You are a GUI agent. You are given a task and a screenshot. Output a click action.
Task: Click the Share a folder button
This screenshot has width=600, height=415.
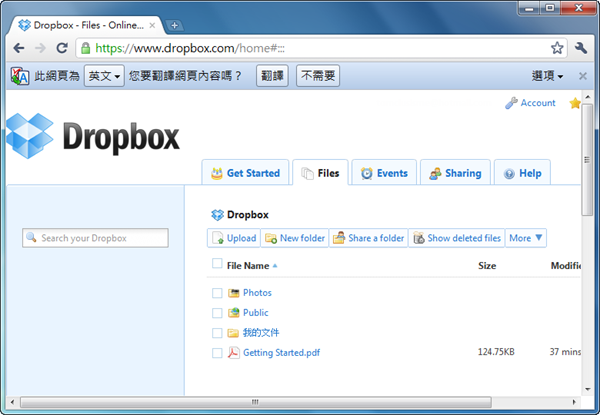[x=368, y=238]
